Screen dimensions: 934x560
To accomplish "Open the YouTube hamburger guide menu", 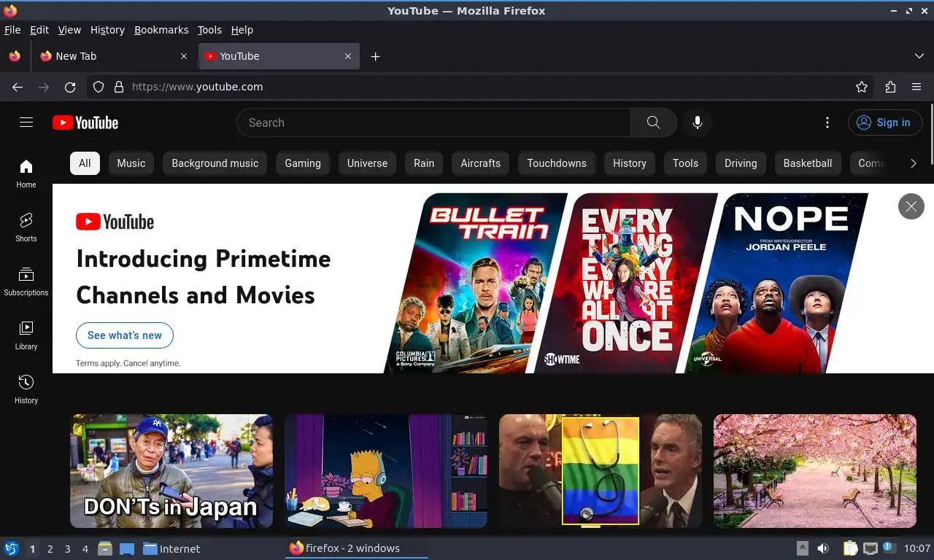I will [x=26, y=122].
